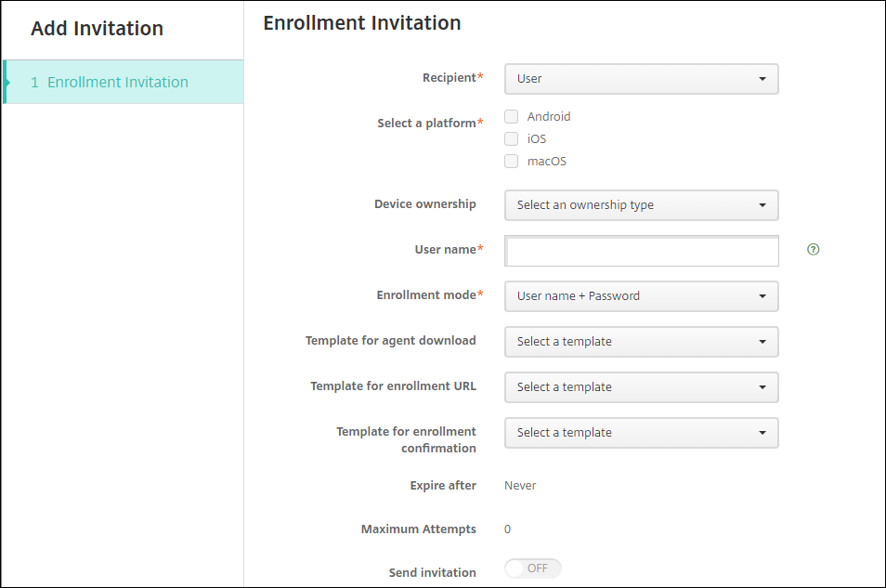
Task: Expand the Device ownership dropdown
Action: (x=641, y=205)
